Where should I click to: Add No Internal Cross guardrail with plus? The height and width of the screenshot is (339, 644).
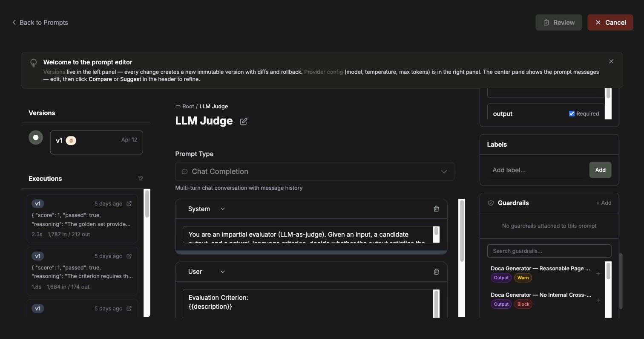(598, 300)
